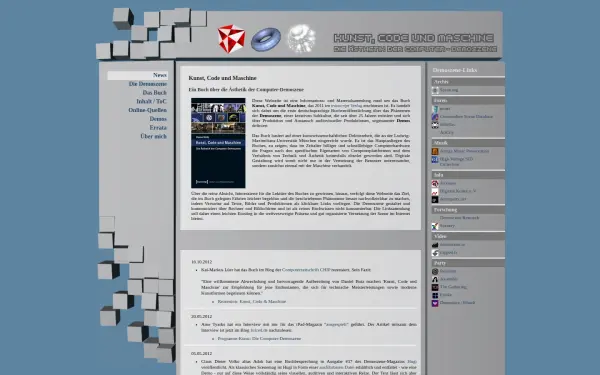Click the Amiga Music Preservation icon
This screenshot has width=600, height=375.
coord(435,151)
